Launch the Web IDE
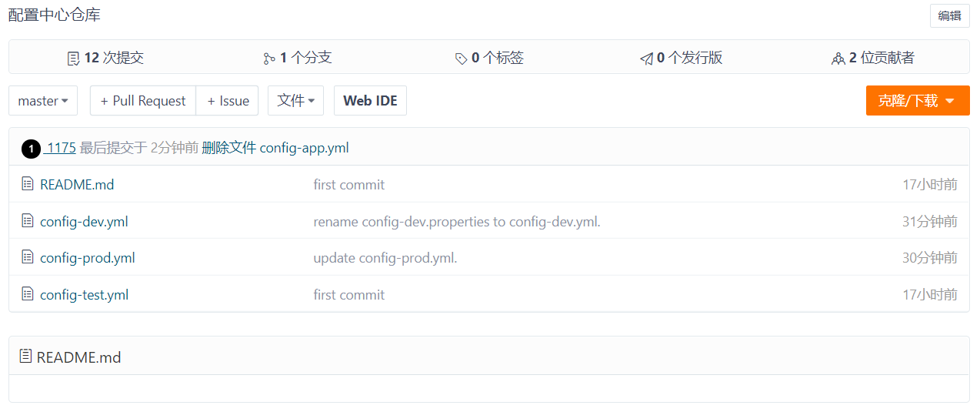 (370, 101)
